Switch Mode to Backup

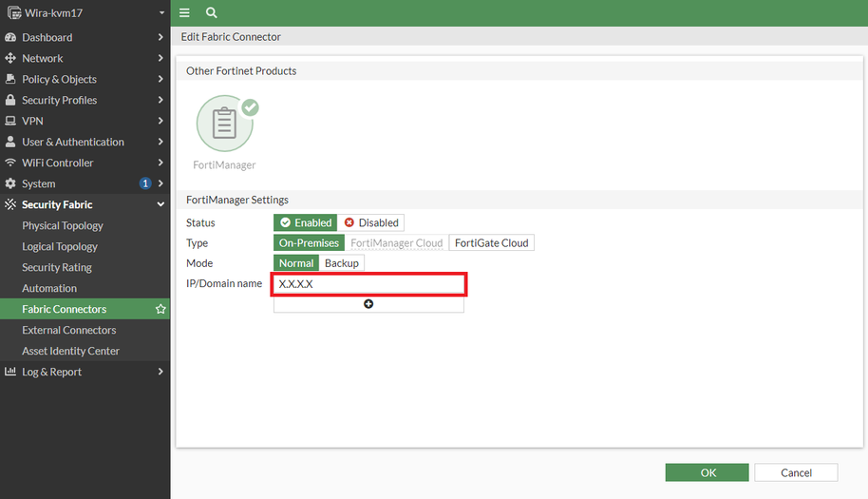341,263
